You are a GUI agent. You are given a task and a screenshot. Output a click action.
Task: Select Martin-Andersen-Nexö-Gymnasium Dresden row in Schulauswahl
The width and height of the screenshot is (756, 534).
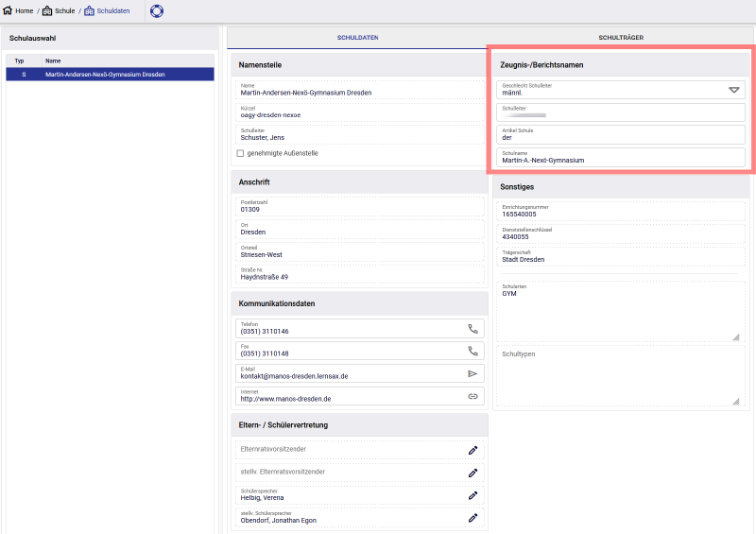click(109, 74)
